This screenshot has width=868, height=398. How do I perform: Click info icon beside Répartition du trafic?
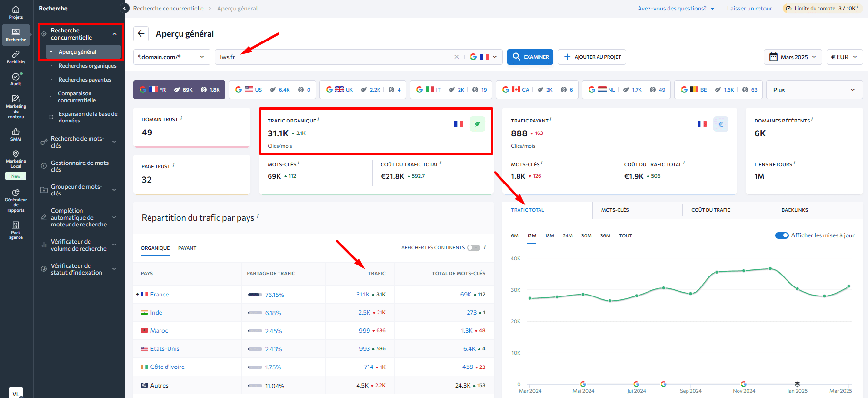coord(258,216)
